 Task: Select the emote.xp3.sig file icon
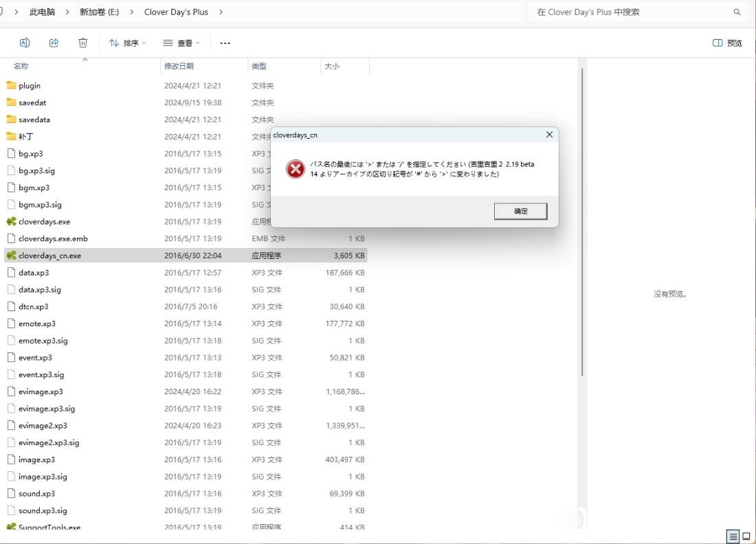coord(11,340)
